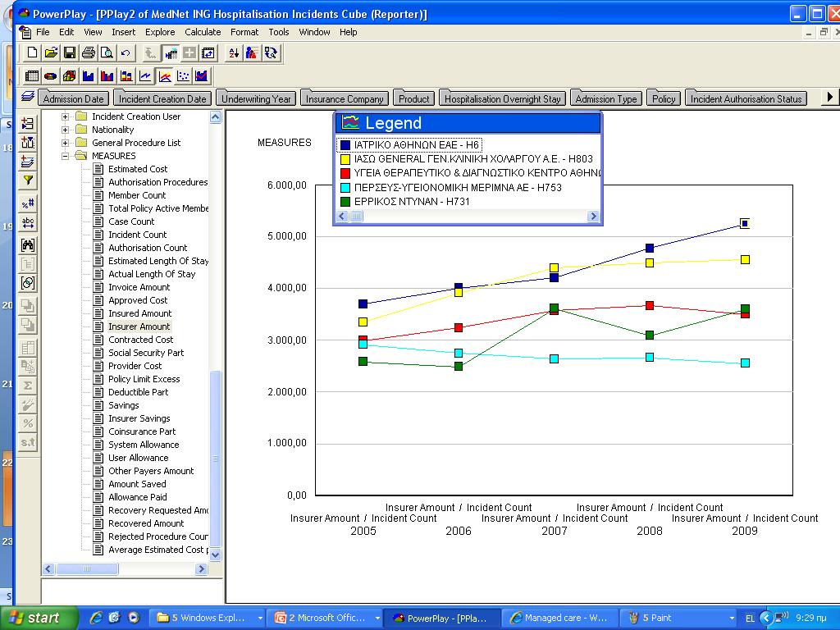Open the Product dimension folder
Screen dimensions: 840x630
tap(413, 98)
